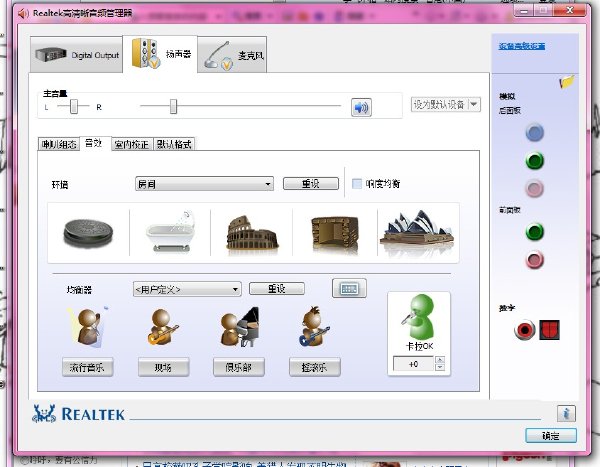This screenshot has width=600, height=467.
Task: Click the Realtek crab logo
Action: pyautogui.click(x=44, y=413)
